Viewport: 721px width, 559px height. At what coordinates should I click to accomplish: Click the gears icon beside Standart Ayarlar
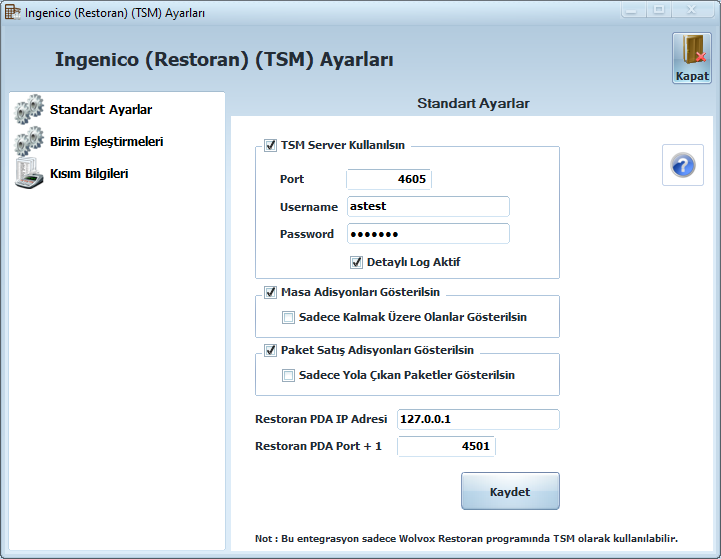tap(29, 109)
